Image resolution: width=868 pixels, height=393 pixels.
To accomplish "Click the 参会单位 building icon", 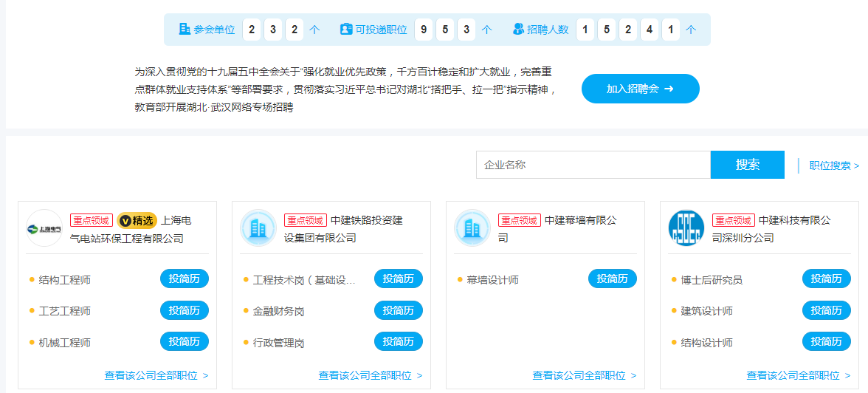I will click(x=185, y=30).
